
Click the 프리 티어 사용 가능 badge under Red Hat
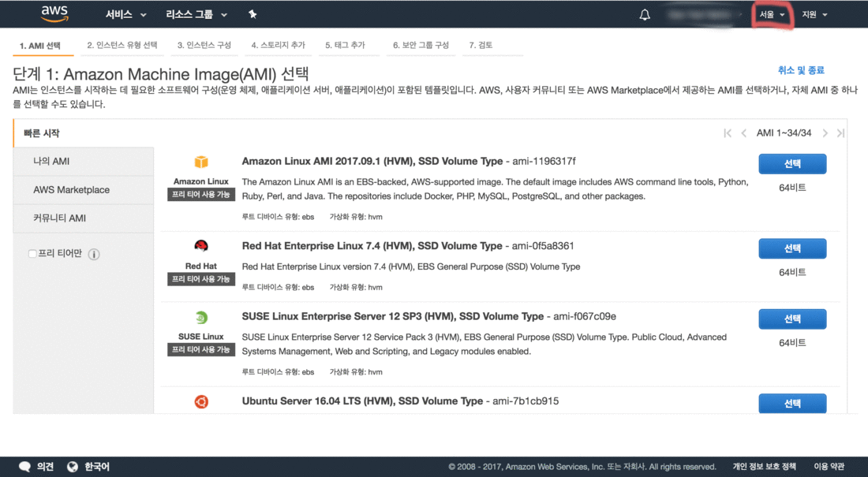[201, 279]
